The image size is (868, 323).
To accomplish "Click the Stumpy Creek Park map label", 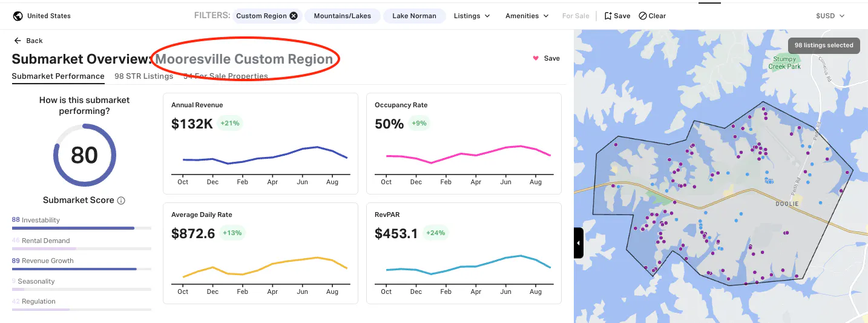I will pos(784,63).
